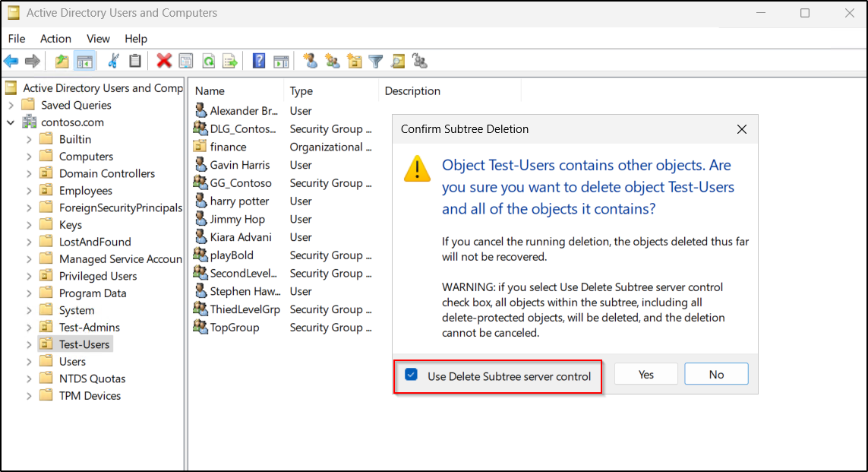The height and width of the screenshot is (472, 868).
Task: Delete selected object via red X icon
Action: coord(164,61)
